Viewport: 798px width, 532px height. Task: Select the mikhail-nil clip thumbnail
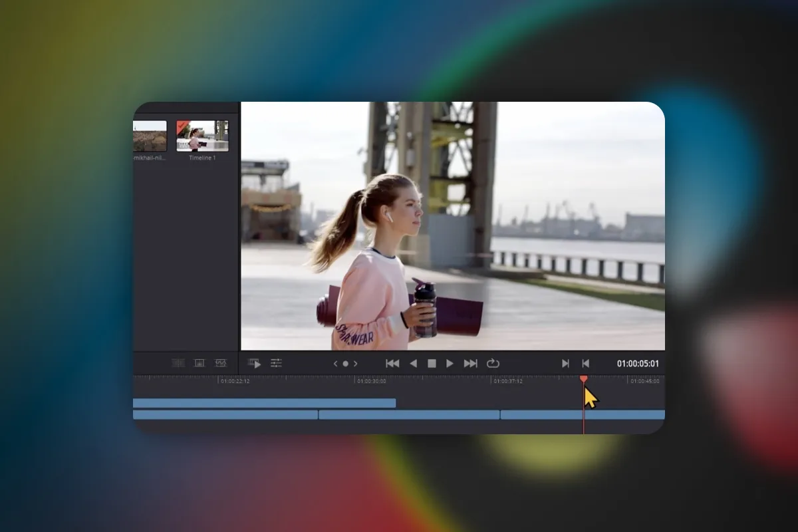pos(150,136)
